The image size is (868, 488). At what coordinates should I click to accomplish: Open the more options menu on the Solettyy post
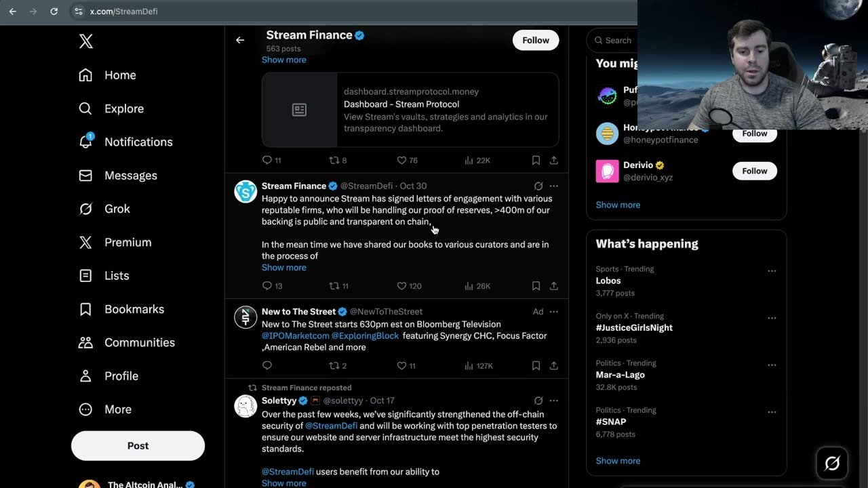pos(554,401)
